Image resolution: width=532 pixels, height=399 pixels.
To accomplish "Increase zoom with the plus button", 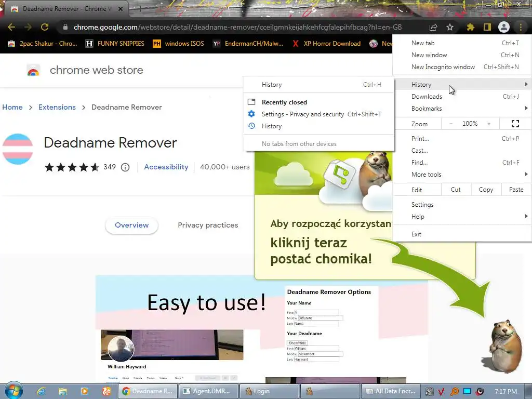I will (x=489, y=124).
